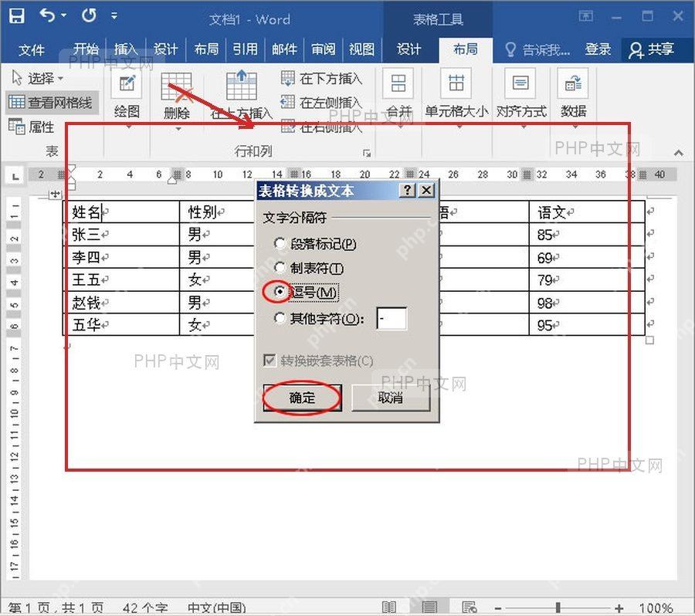Image resolution: width=695 pixels, height=616 pixels.
Task: Expand the 单元格大小 dropdown arrow
Action: [x=459, y=127]
